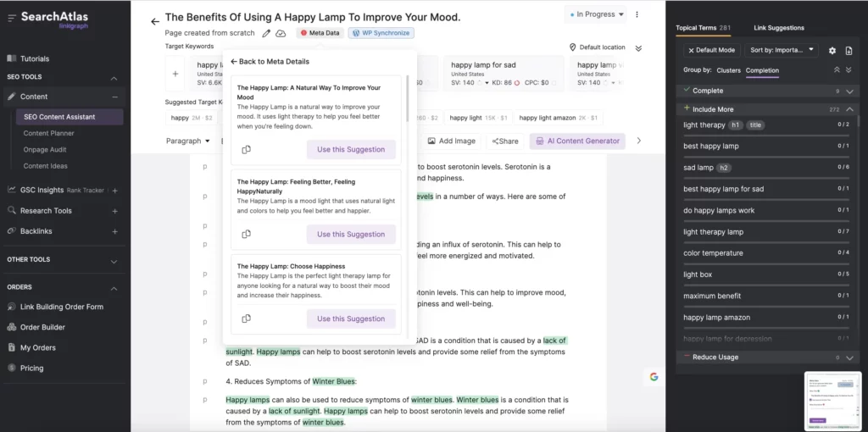Viewport: 868px width, 432px height.
Task: Expand target keywords with double chevron
Action: [x=638, y=48]
